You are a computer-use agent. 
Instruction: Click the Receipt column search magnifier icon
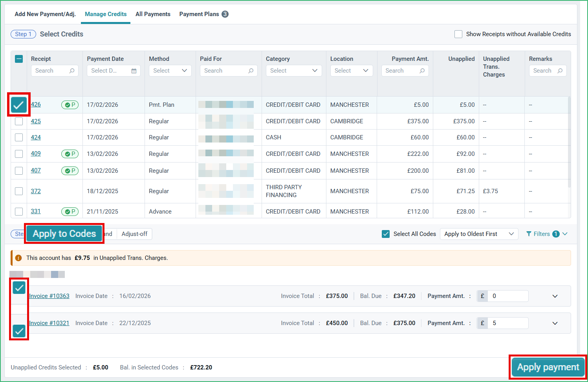72,71
